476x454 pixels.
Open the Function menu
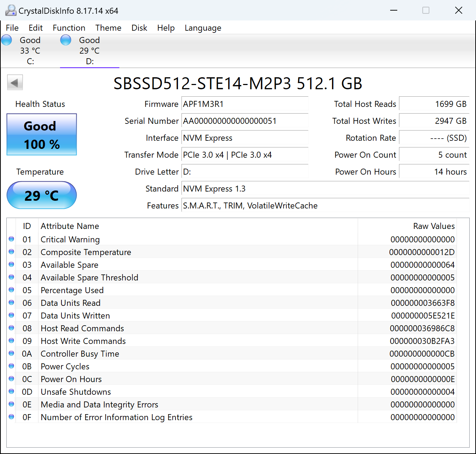(69, 28)
